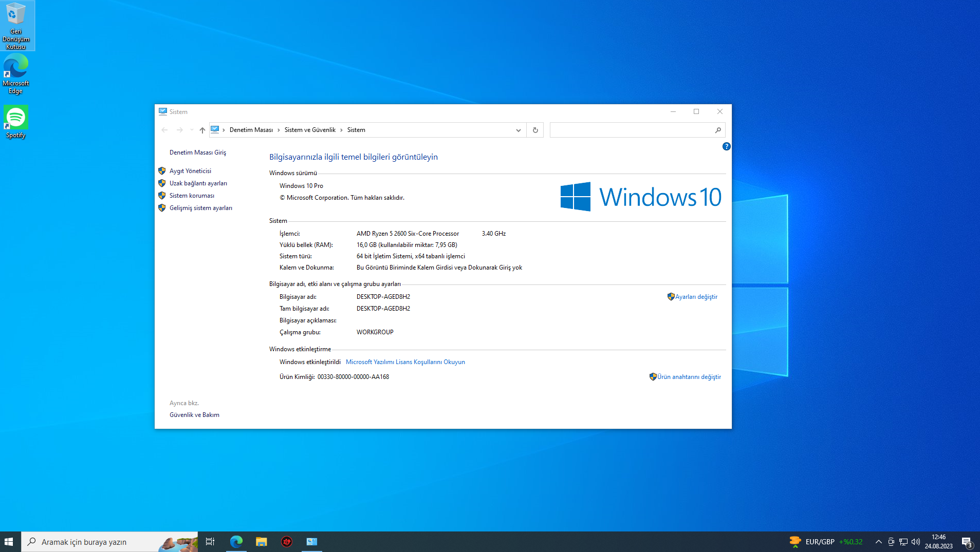980x552 pixels.
Task: Select Sistem ve Güvenlik in the breadcrumb
Action: pyautogui.click(x=310, y=130)
